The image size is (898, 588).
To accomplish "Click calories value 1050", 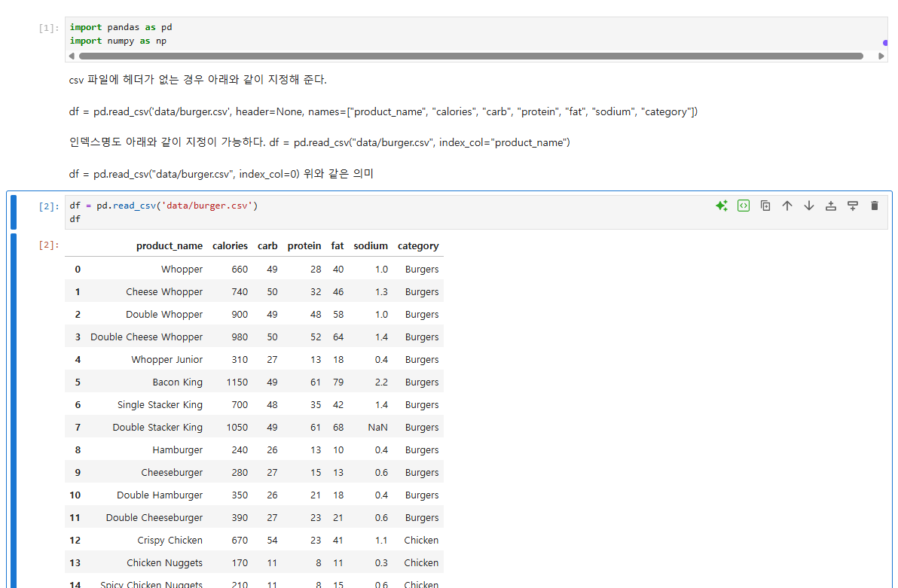I will 237,427.
